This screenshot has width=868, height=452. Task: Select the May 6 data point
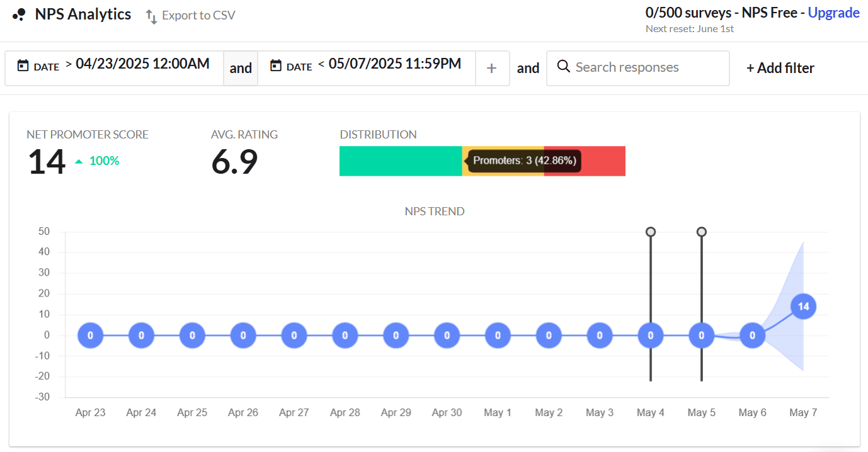point(753,336)
